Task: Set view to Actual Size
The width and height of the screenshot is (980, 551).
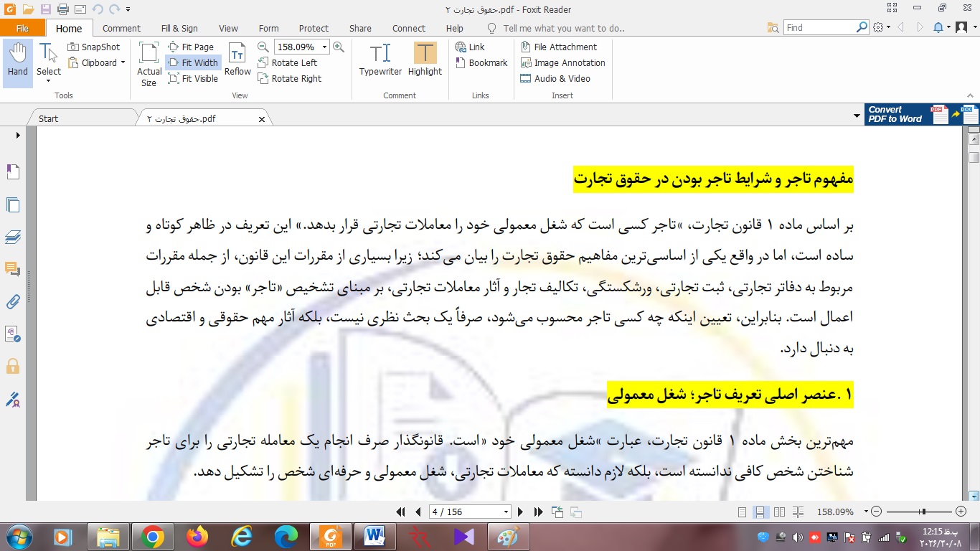Action: (149, 65)
